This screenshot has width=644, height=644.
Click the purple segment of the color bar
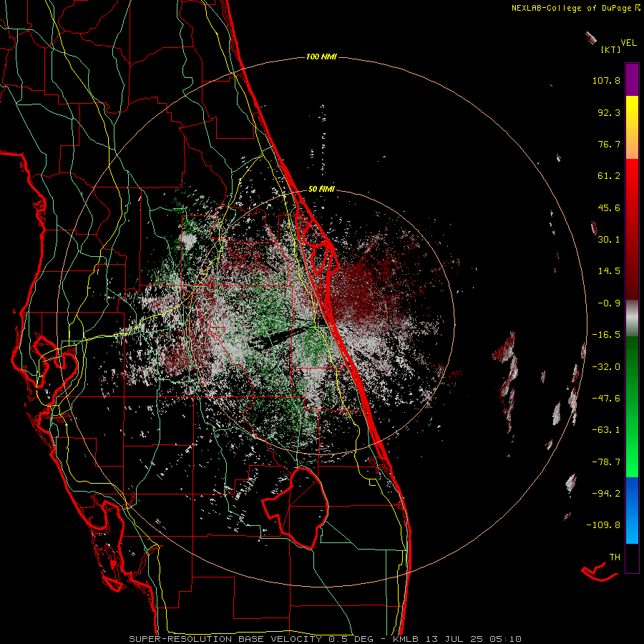point(632,79)
